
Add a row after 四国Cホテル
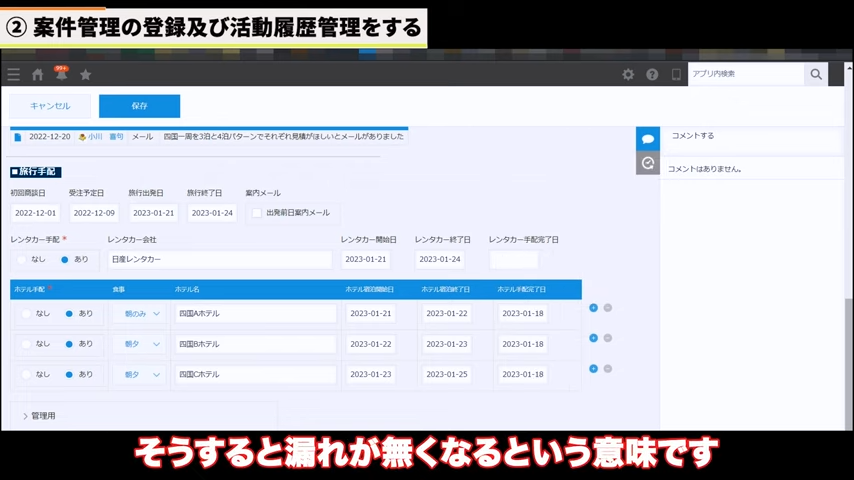594,369
